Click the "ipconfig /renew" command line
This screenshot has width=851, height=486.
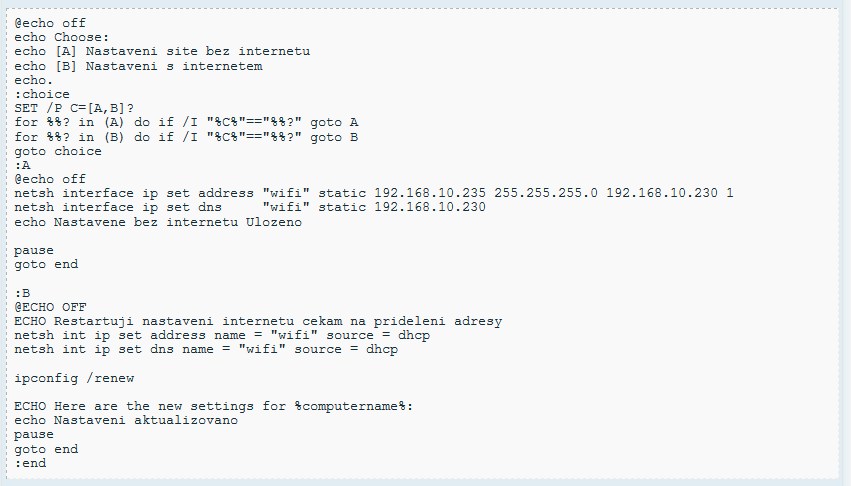click(74, 378)
